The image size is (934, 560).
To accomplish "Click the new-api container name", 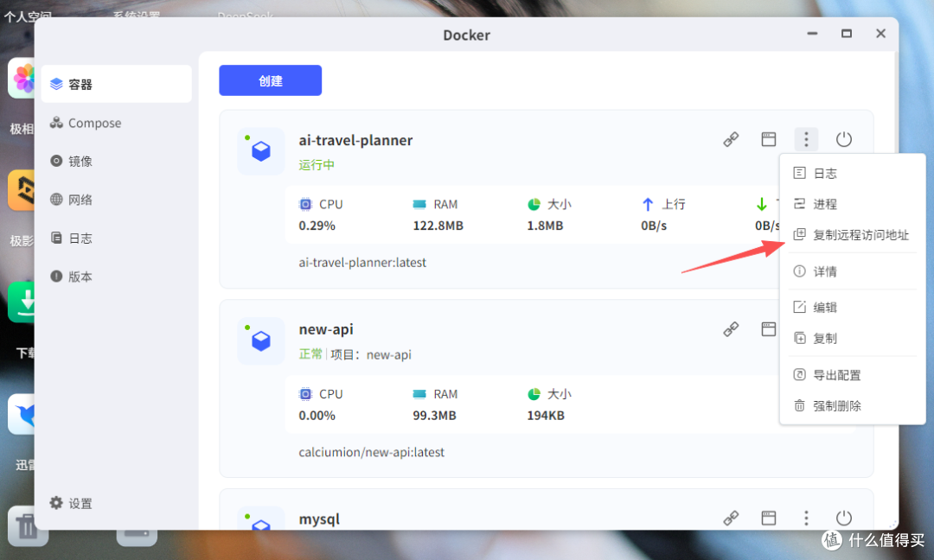I will tap(326, 330).
